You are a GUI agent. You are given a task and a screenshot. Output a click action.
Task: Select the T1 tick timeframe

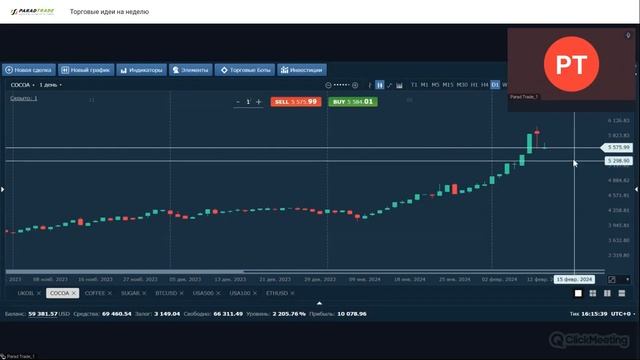[x=414, y=84]
